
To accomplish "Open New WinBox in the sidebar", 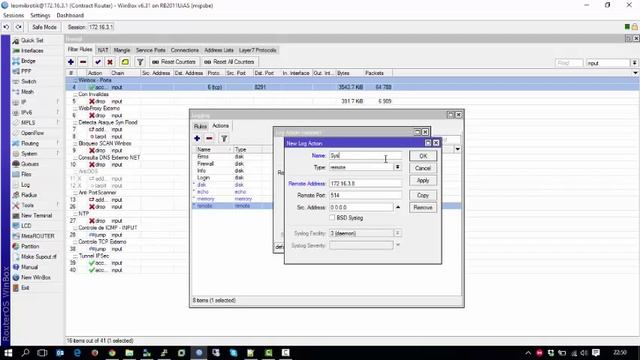I will point(36,278).
